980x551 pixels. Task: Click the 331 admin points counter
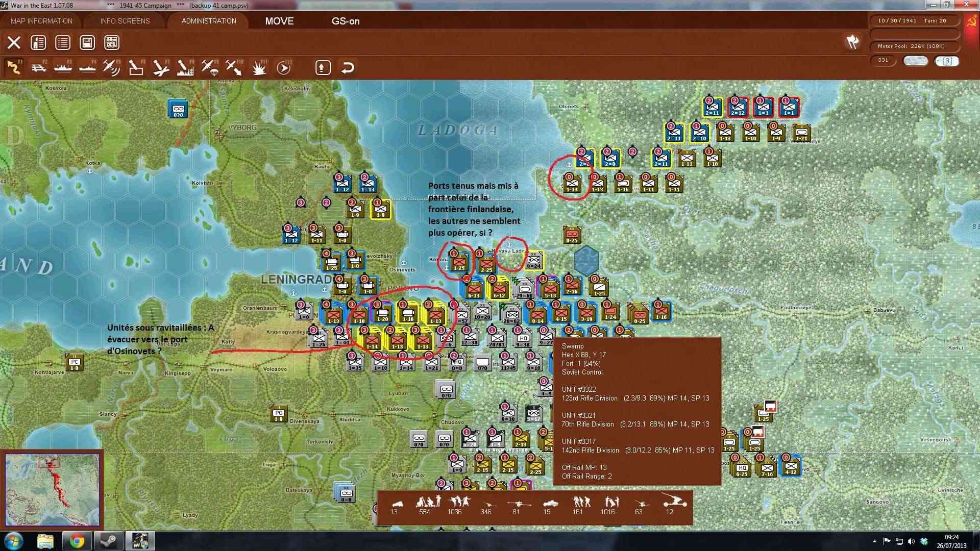pyautogui.click(x=883, y=60)
